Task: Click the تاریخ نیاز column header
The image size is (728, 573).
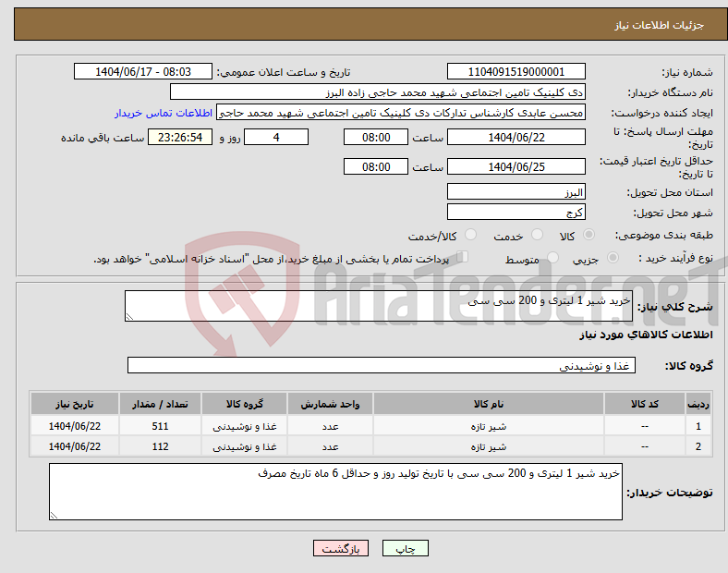Action: (x=73, y=405)
